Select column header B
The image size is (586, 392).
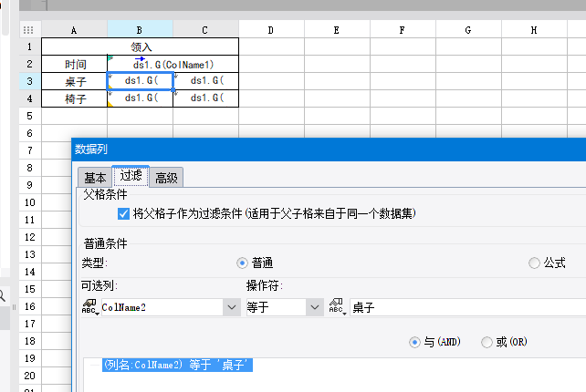(140, 30)
